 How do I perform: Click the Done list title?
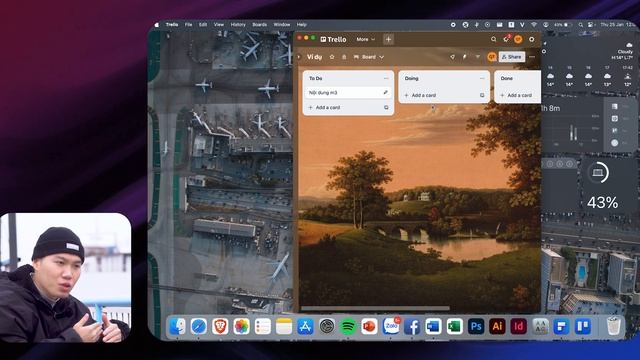pyautogui.click(x=507, y=78)
